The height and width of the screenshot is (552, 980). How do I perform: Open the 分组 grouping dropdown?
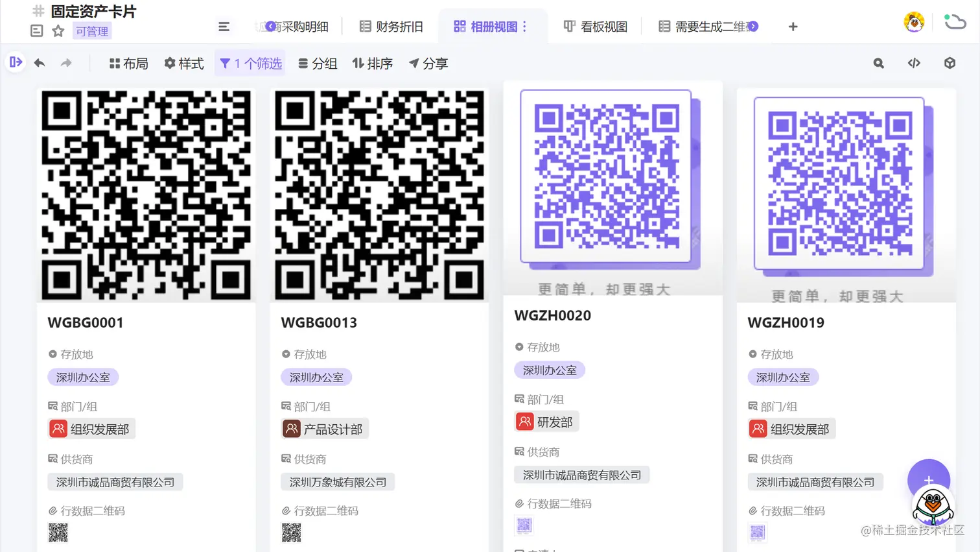point(318,63)
